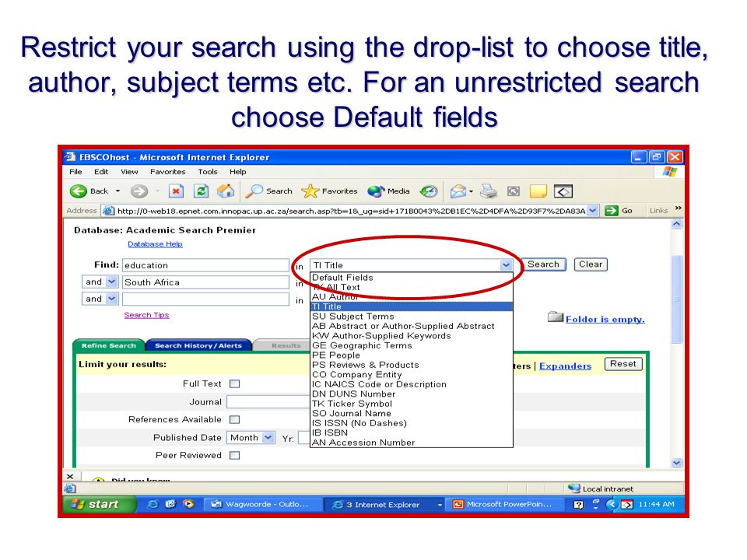Select AN Accession Number option
Viewport: 747px width, 560px height.
pyautogui.click(x=412, y=443)
